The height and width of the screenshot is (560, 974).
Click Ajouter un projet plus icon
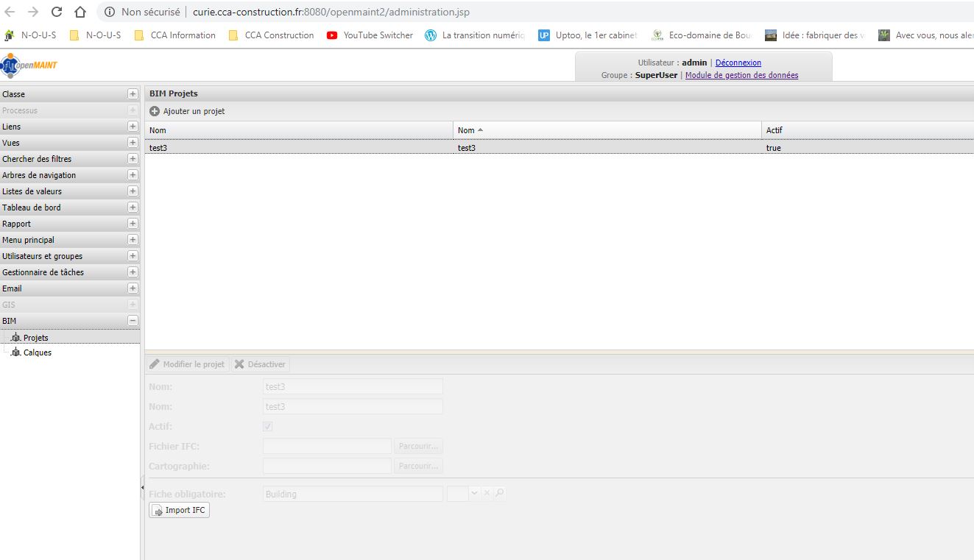click(155, 111)
